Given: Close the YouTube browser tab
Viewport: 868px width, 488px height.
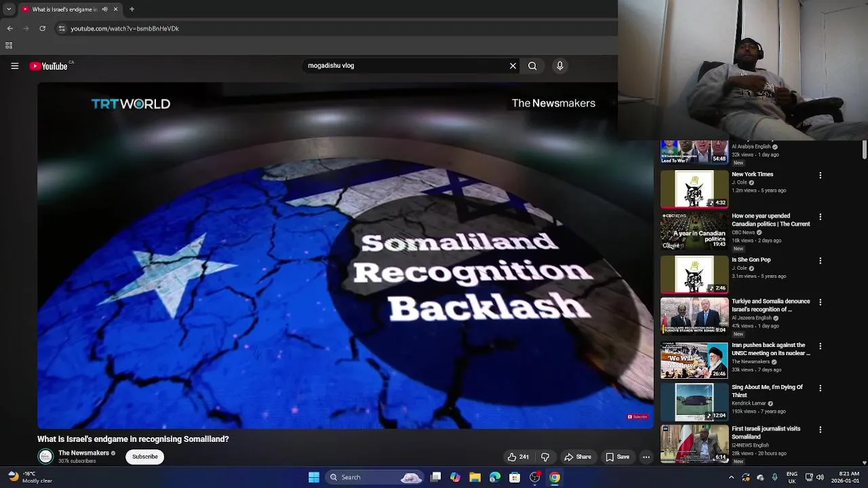Looking at the screenshot, I should click(x=115, y=9).
